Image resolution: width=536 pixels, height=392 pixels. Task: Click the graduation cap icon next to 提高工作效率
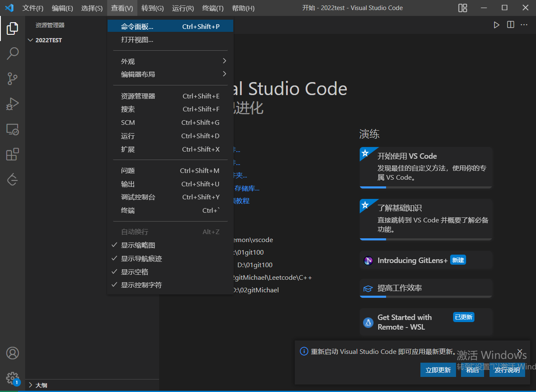[368, 289]
